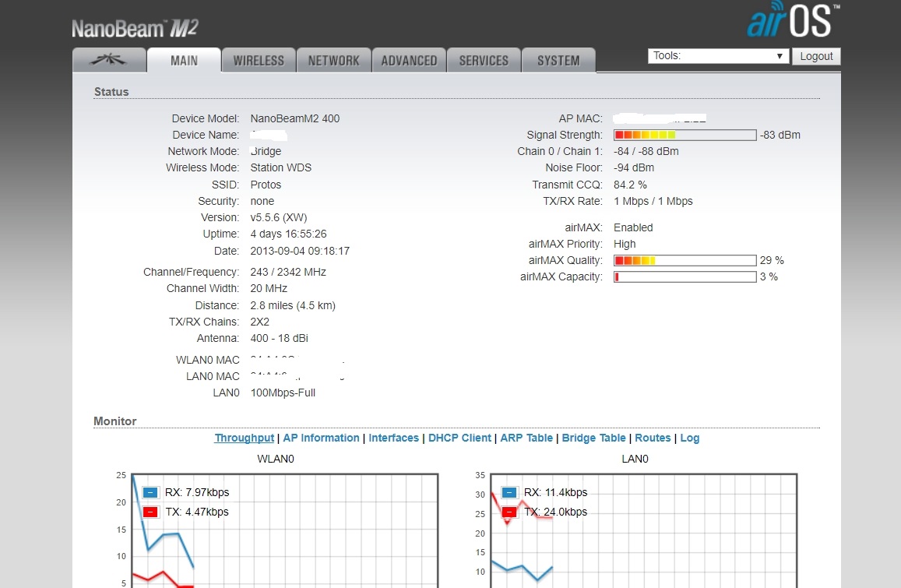Viewport: 901px width, 588px height.
Task: Click the Transmit CCQ value 84.2 %
Action: 630,185
